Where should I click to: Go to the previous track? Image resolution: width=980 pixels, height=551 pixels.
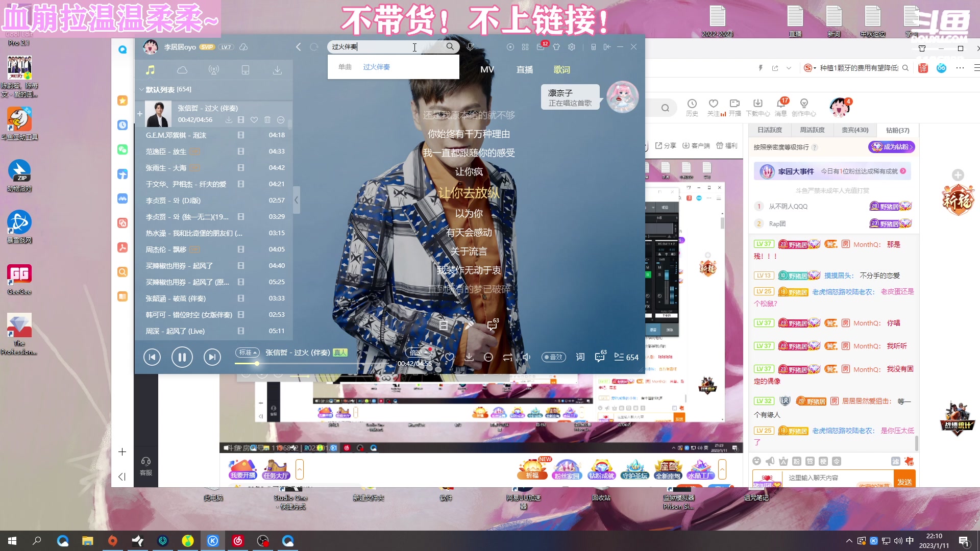click(x=152, y=357)
